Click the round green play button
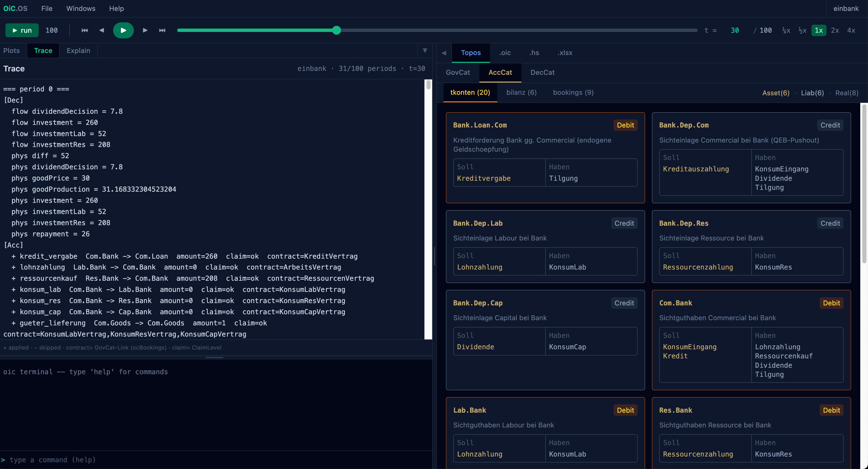 tap(123, 30)
